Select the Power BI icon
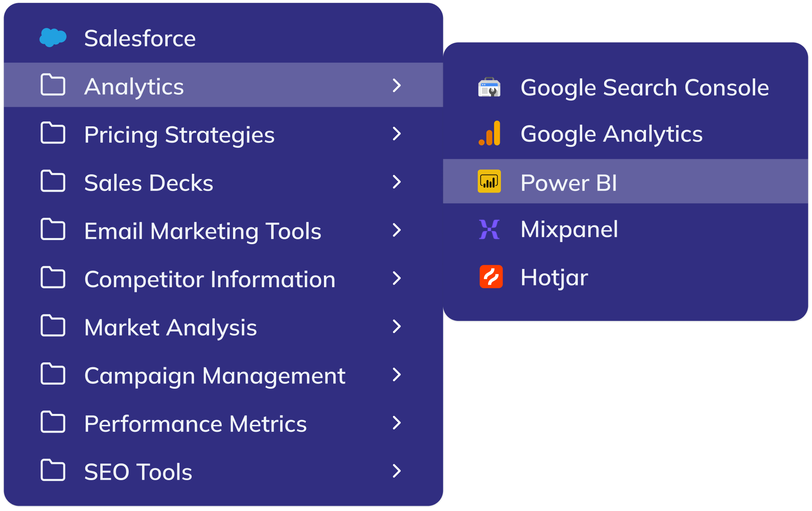 (490, 181)
